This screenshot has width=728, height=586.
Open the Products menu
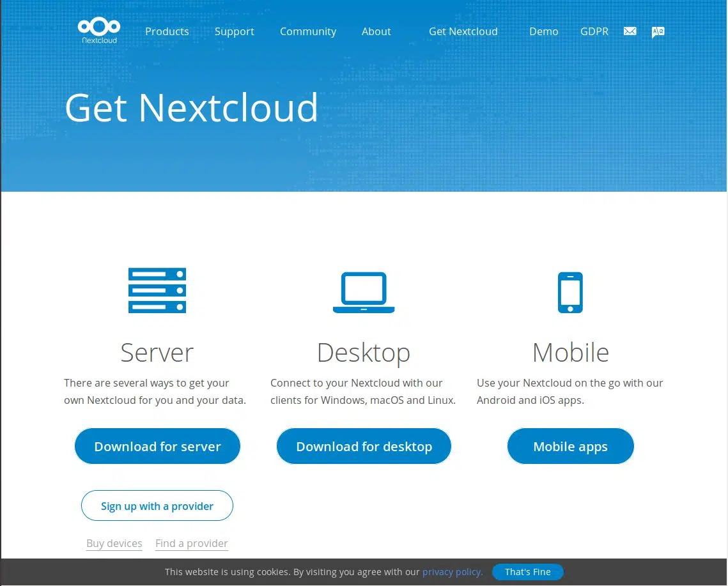167,31
